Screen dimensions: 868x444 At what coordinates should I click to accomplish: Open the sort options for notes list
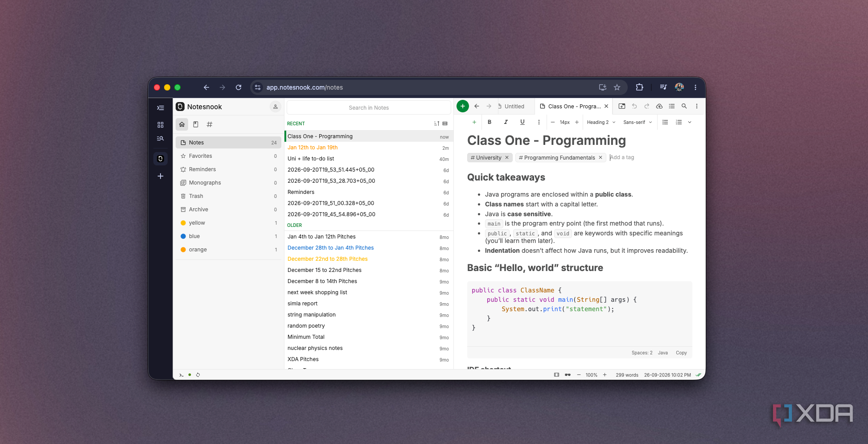click(437, 123)
